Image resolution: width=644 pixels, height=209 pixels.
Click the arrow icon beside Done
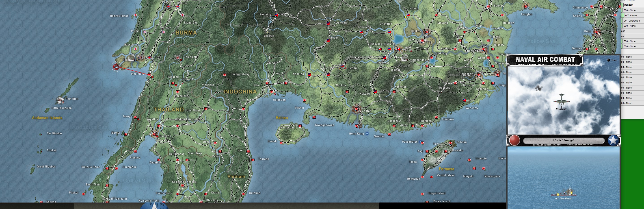coord(609,60)
